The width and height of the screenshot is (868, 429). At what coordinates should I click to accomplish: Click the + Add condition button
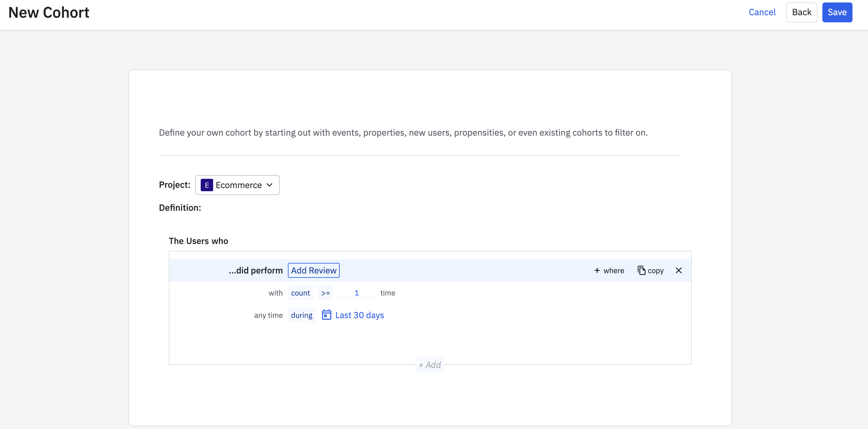pyautogui.click(x=429, y=364)
